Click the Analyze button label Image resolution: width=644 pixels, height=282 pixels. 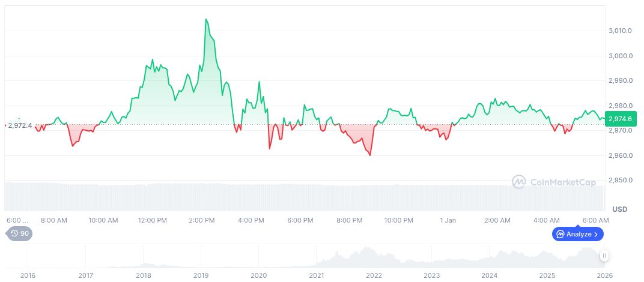click(x=579, y=234)
